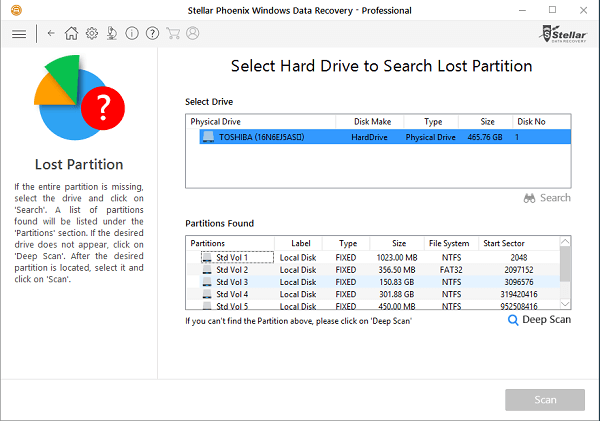Open the user account icon

click(192, 33)
